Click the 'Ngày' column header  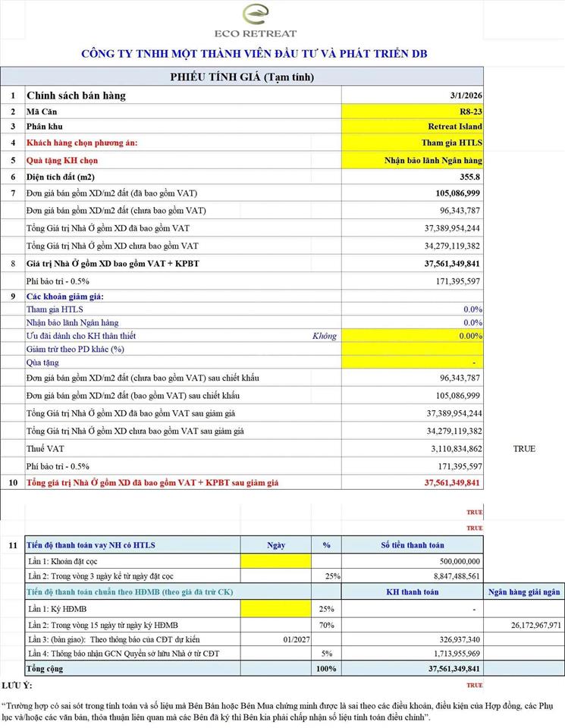(x=276, y=545)
